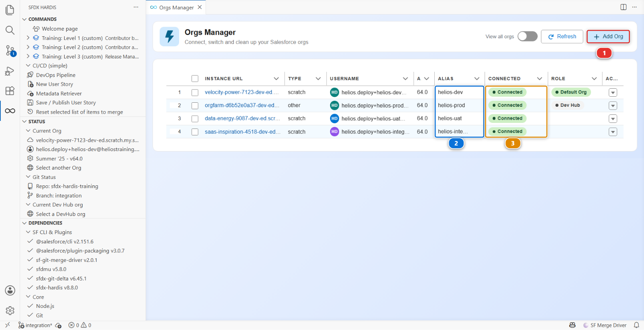Open editor more actions ellipsis
The width and height of the screenshot is (644, 330).
(634, 7)
